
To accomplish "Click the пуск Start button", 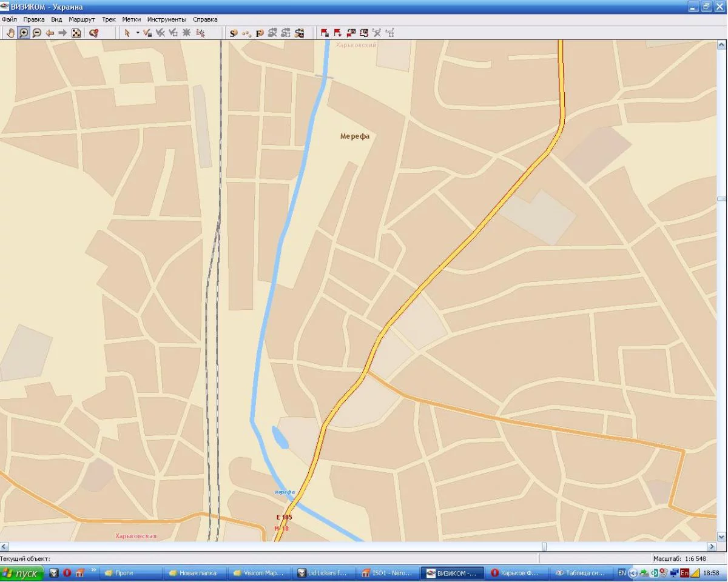I will point(22,573).
